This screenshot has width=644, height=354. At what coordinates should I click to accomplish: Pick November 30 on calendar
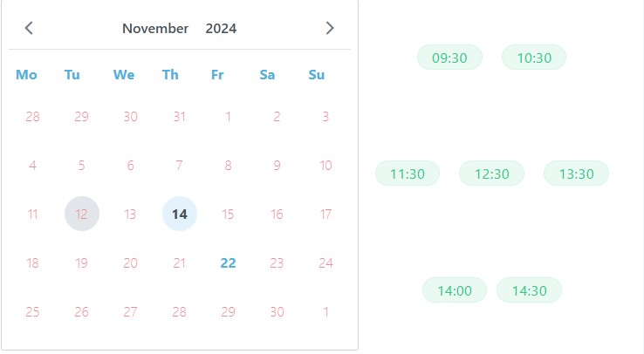pos(277,311)
